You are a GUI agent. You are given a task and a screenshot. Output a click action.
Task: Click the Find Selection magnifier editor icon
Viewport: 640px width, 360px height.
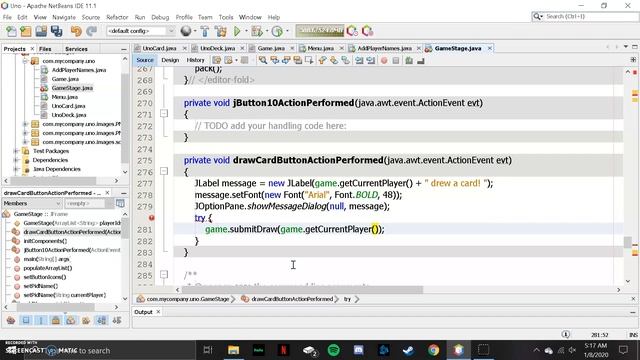[x=263, y=60]
